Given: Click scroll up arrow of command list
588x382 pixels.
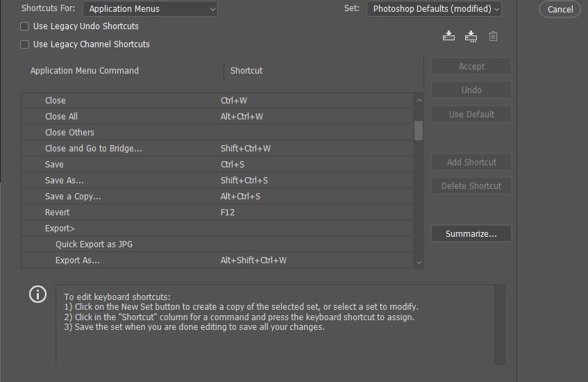Looking at the screenshot, I should tap(419, 100).
